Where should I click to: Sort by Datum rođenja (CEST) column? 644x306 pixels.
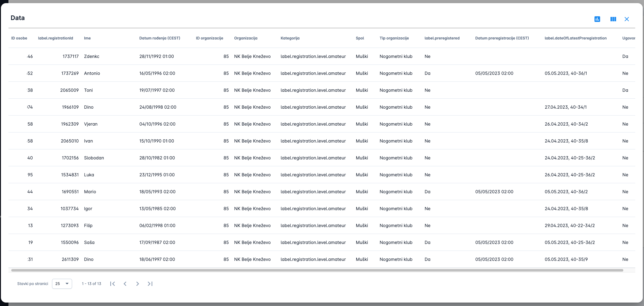[160, 38]
